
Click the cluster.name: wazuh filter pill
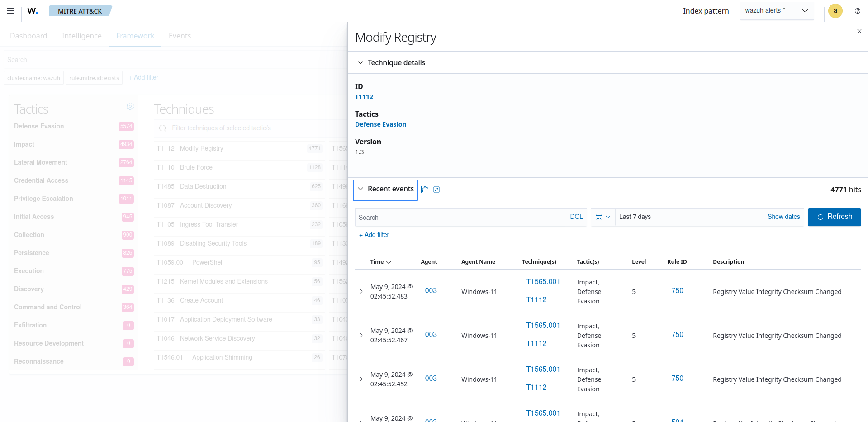33,78
